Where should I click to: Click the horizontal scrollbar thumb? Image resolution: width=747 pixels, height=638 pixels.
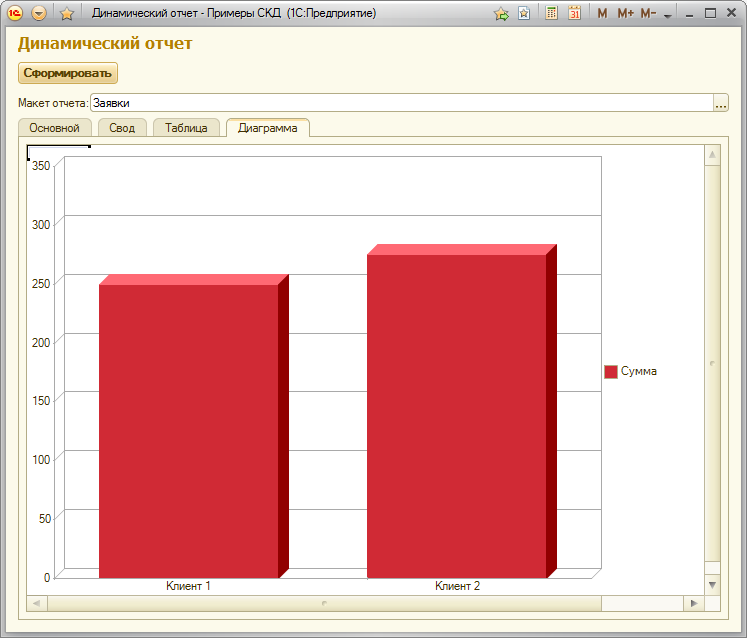324,603
